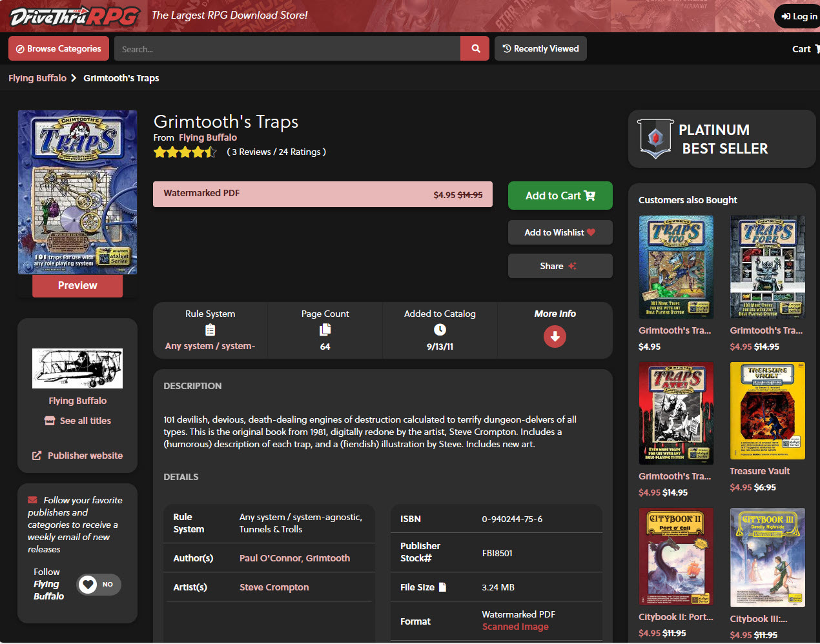Click Flying Buffalo link under product title
This screenshot has width=820, height=644.
208,137
